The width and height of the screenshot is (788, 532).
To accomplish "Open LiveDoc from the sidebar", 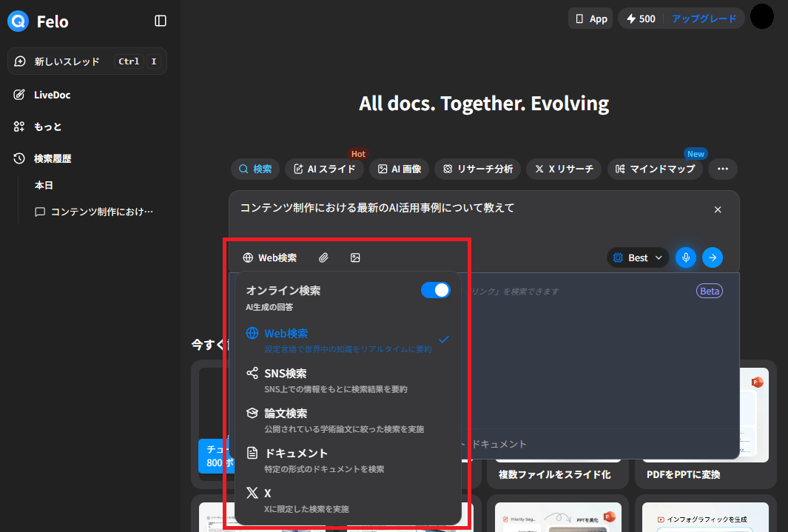I will click(52, 95).
